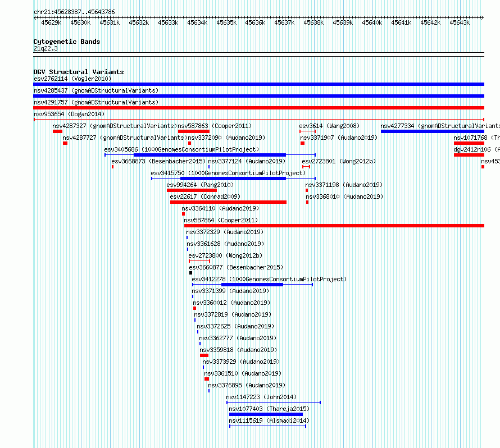Viewport: 500px width, 448px height.
Task: Select nsv3360012 (Audano2019) label
Action: pyautogui.click(x=231, y=303)
